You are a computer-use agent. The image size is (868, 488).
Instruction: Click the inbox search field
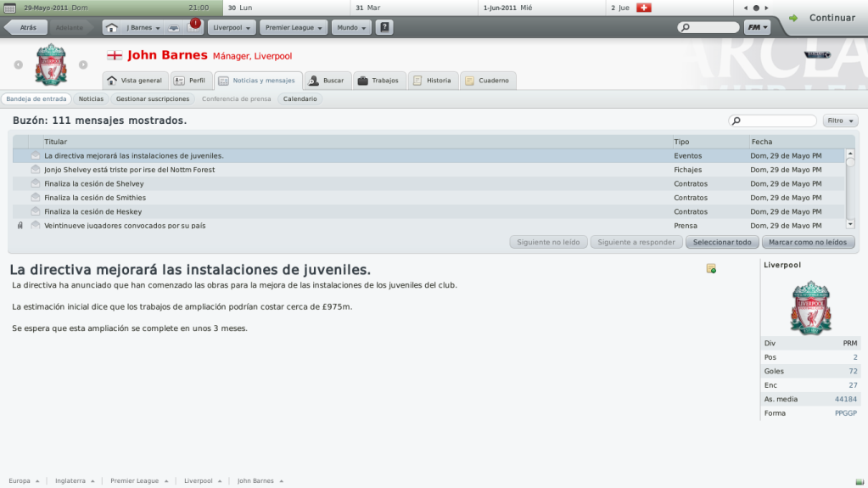[773, 121]
